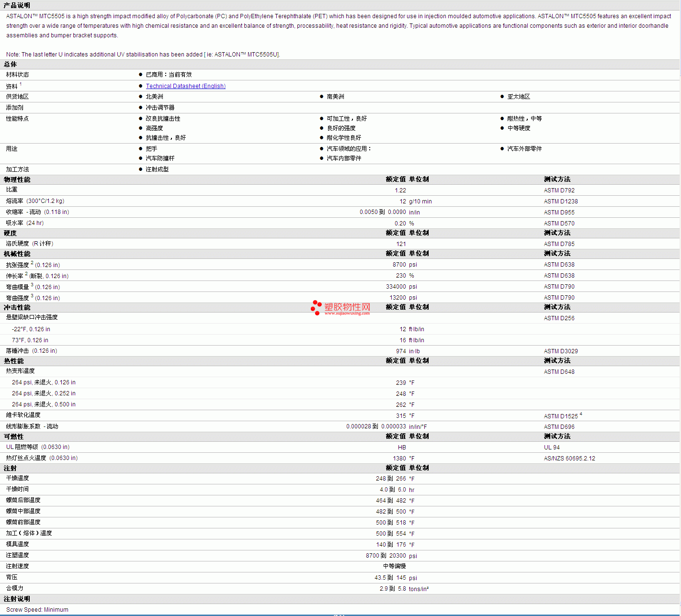The height and width of the screenshot is (616, 681).
Task: Click the "南美洲" region entry
Action: click(x=335, y=97)
